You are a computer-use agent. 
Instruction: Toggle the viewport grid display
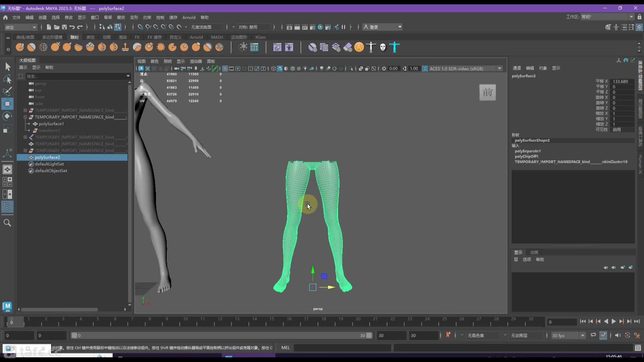(x=225, y=68)
